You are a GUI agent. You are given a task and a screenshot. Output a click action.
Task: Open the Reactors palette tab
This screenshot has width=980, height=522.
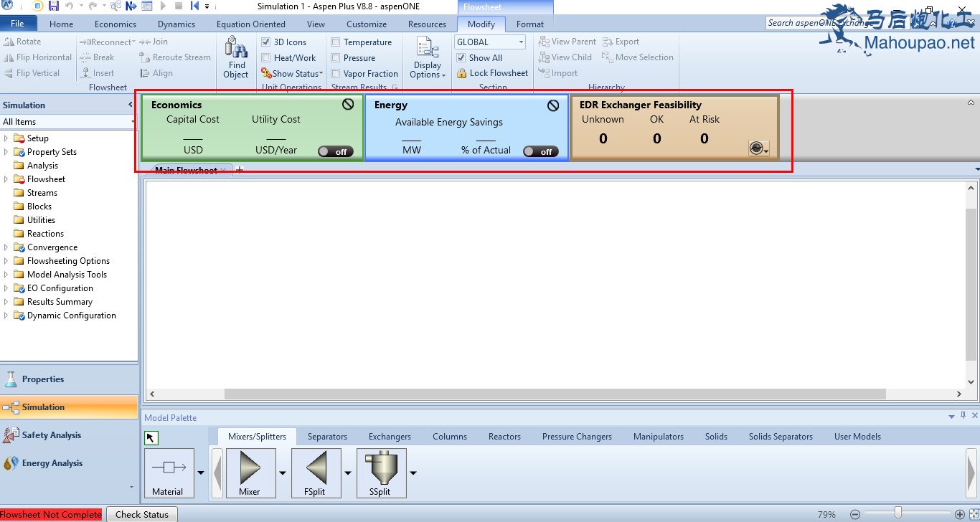(x=504, y=437)
